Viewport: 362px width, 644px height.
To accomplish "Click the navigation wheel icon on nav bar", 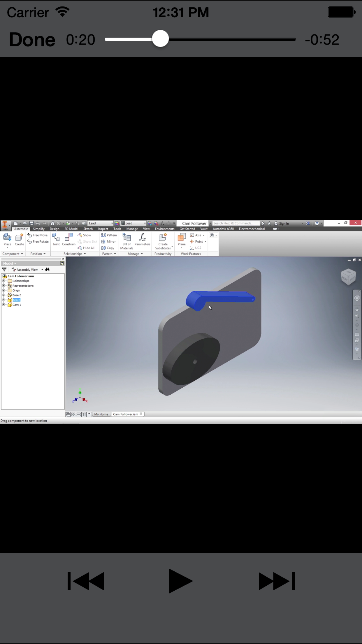I will 357,298.
